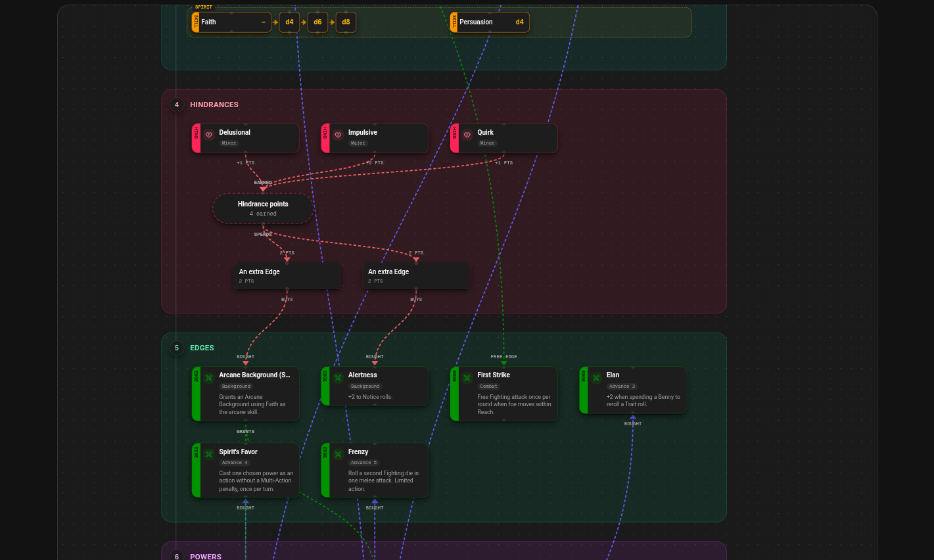Image resolution: width=934 pixels, height=560 pixels.
Task: Select the Hindrance points node
Action: click(263, 208)
